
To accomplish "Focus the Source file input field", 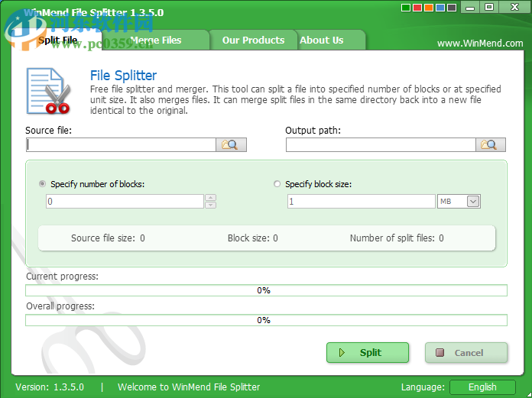I will tap(121, 144).
